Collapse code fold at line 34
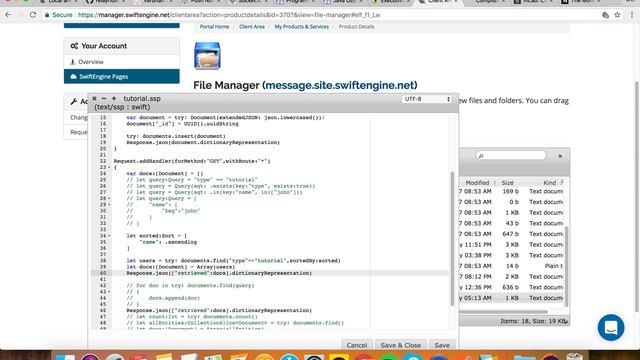Image resolution: width=640 pixels, height=360 pixels. coord(109,236)
